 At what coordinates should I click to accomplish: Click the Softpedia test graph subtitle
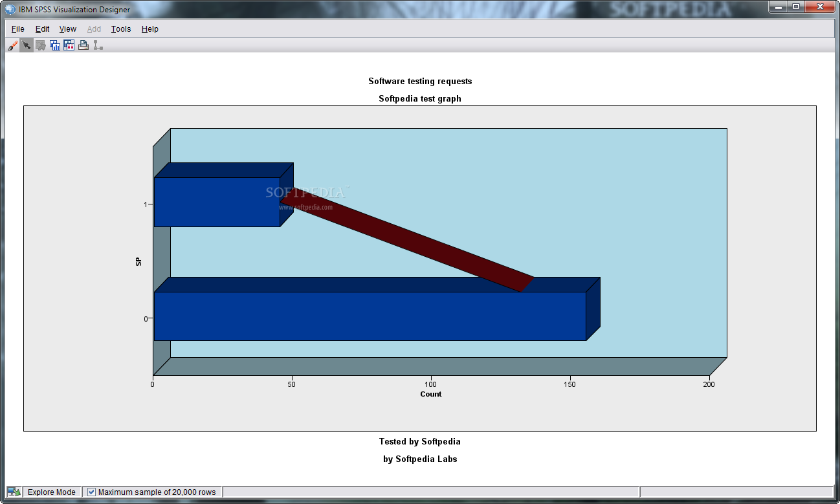pos(420,99)
